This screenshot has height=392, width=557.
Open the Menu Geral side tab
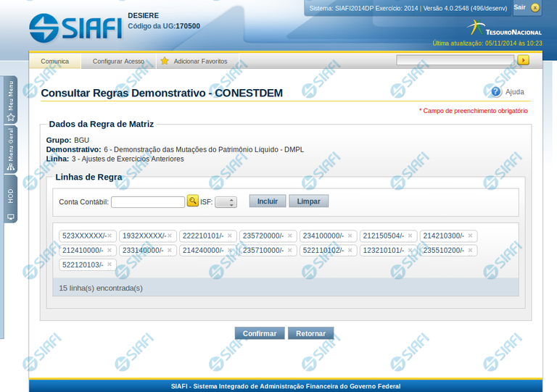pyautogui.click(x=11, y=149)
